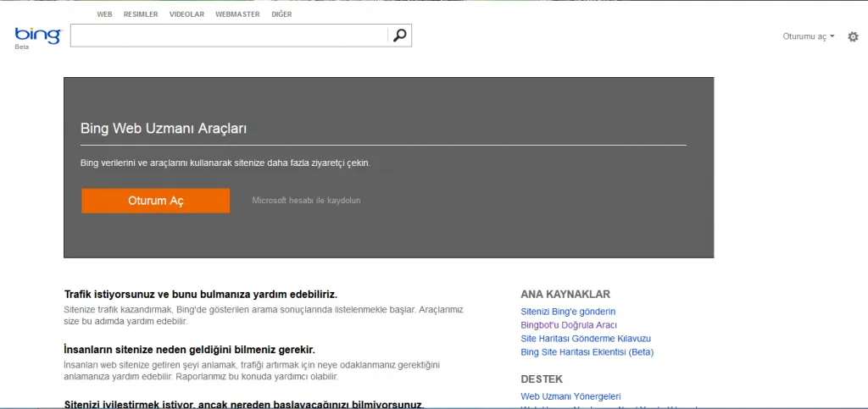Expand the Oturumu aç dropdown
868x409 pixels.
tap(808, 36)
